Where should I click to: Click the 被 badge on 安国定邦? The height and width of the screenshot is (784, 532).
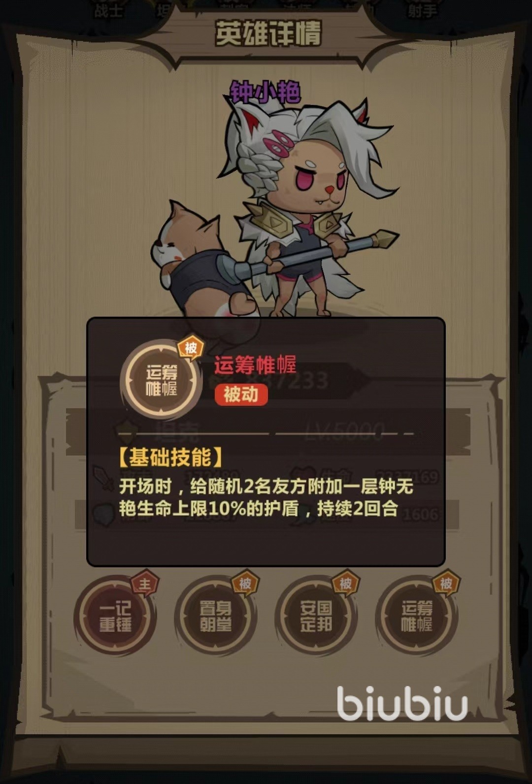pyautogui.click(x=346, y=584)
